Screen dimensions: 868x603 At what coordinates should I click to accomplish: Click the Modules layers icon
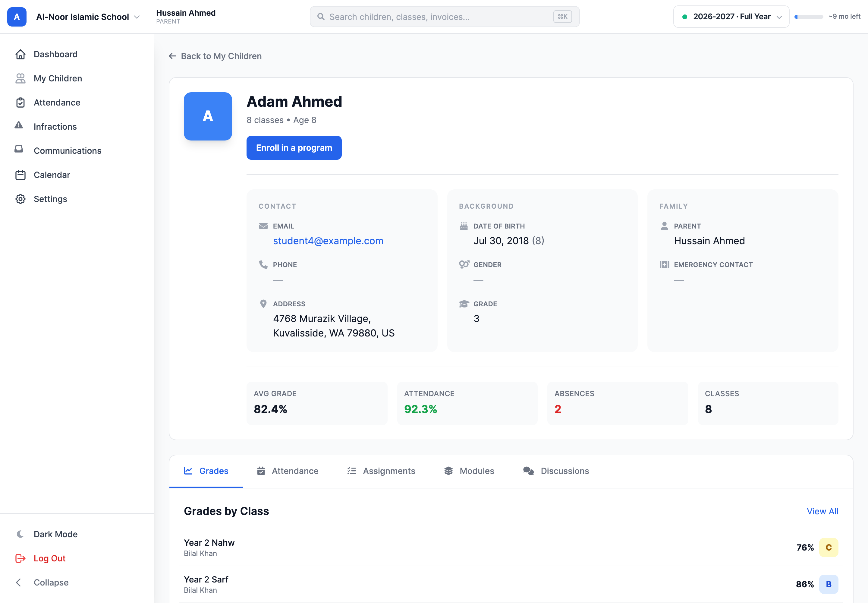pyautogui.click(x=448, y=471)
